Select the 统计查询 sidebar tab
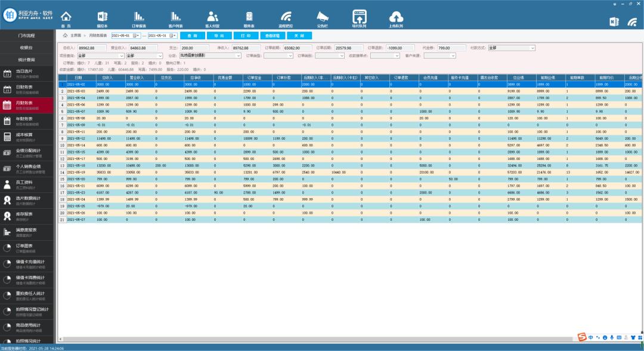This screenshot has height=351, width=644. click(x=27, y=60)
